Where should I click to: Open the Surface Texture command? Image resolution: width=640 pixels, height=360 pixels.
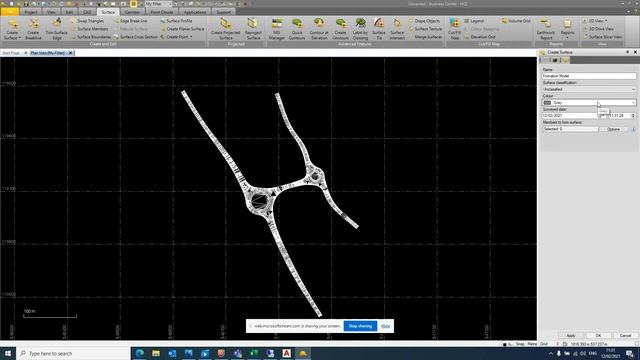[425, 29]
